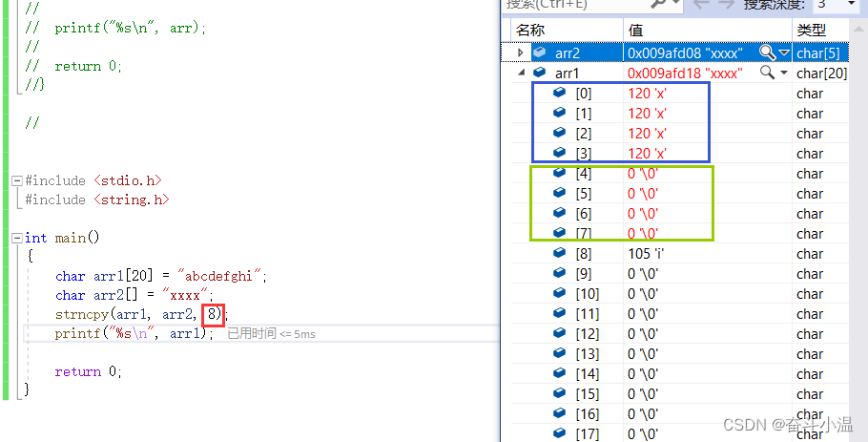Screen dimensions: 868x442
Task: Click the cube icon of arr2 variable
Action: point(539,53)
